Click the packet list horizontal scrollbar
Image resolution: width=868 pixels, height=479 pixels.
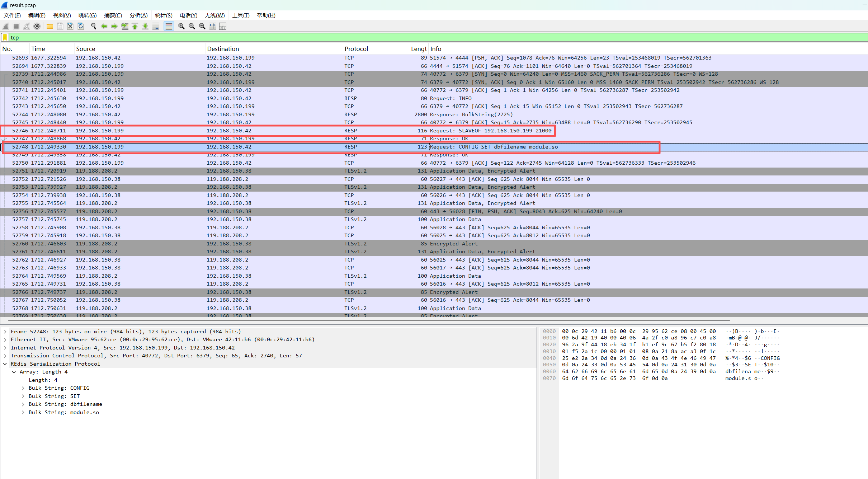[x=369, y=320]
